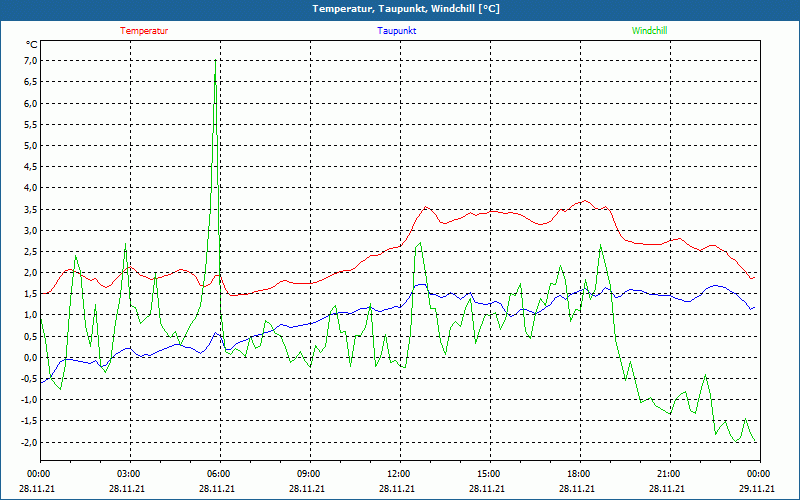Click the 12:00 time axis label
This screenshot has width=800, height=500.
click(x=398, y=474)
